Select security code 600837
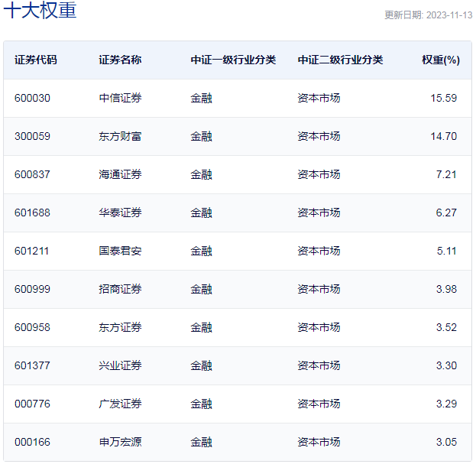Image resolution: width=476 pixels, height=464 pixels. [32, 174]
